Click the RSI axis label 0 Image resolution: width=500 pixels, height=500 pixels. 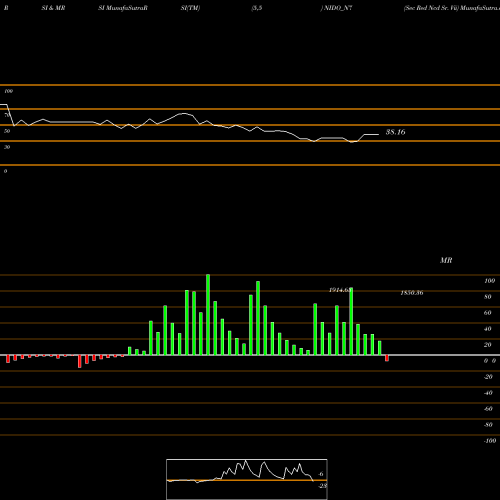click(5, 171)
